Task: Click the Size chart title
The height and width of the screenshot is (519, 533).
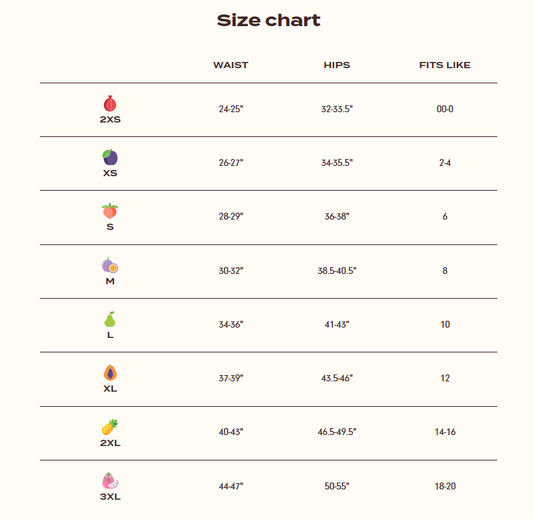Action: click(269, 20)
